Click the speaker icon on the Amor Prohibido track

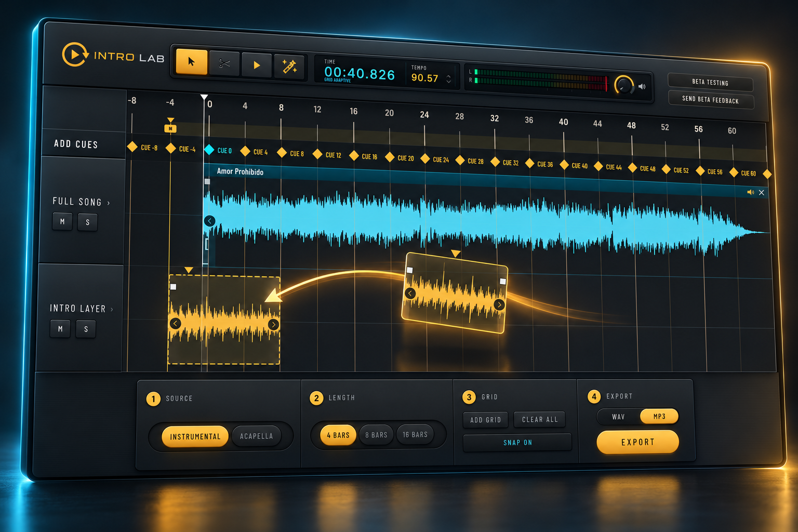tap(750, 192)
